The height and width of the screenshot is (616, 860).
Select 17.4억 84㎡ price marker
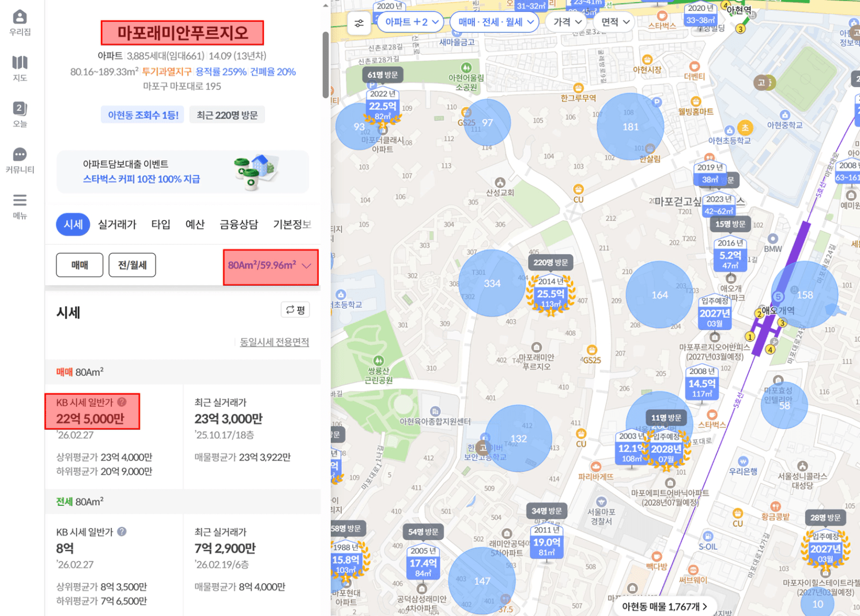tap(423, 562)
